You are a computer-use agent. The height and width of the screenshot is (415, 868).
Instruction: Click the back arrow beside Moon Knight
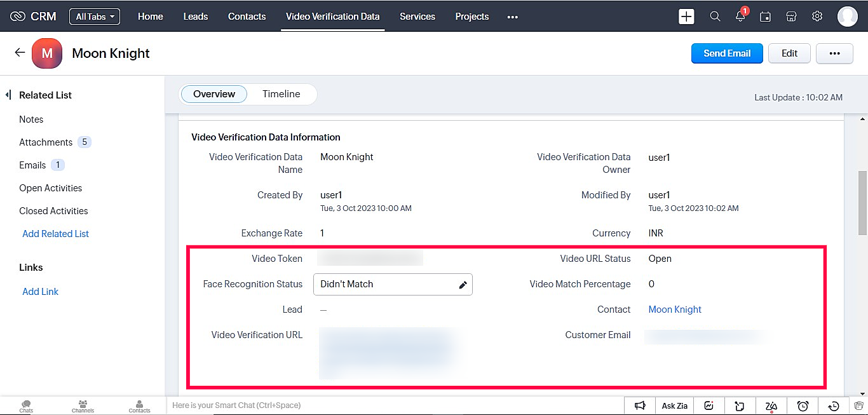tap(20, 53)
